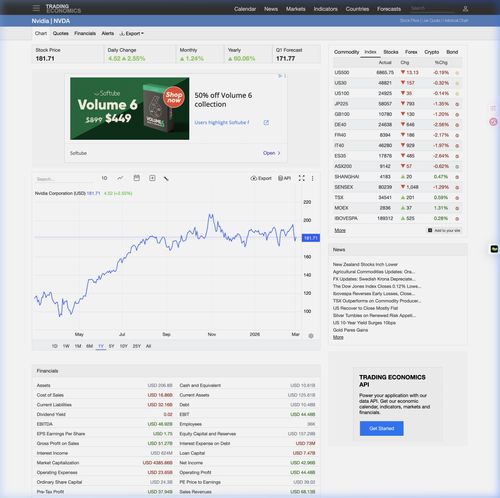Open 'New Zealand Stocks Inch Lower' news
This screenshot has height=498, width=500.
pos(365,264)
